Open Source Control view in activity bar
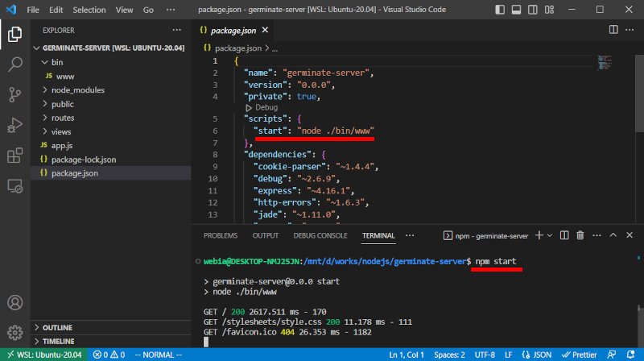 (x=14, y=94)
